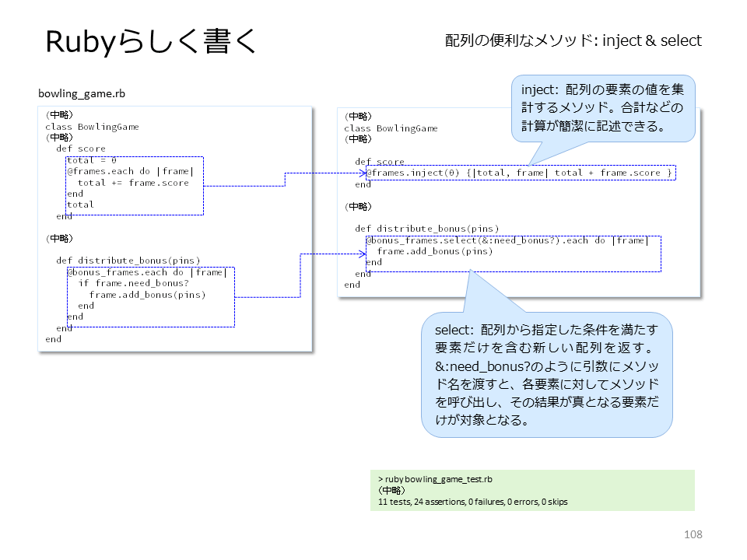
Task: Click the select explanation callout bubble
Action: click(x=546, y=375)
